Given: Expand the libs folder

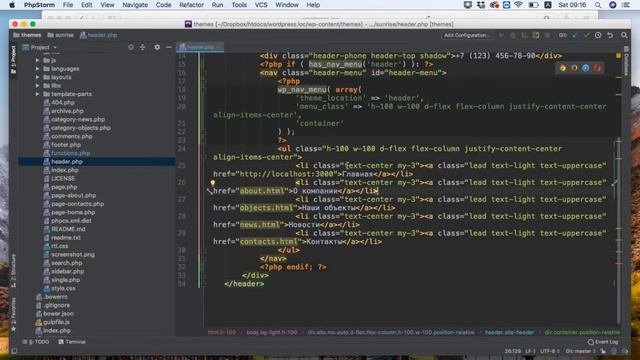Looking at the screenshot, I should [x=37, y=86].
